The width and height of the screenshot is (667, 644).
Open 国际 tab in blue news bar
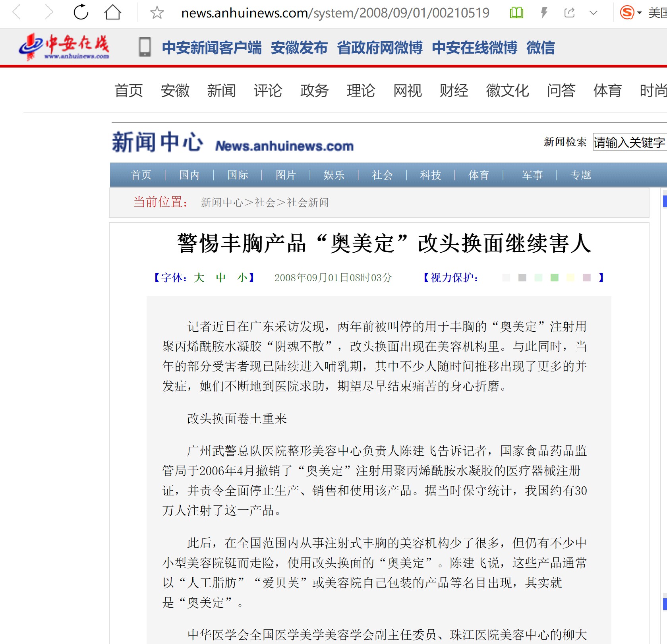point(238,175)
